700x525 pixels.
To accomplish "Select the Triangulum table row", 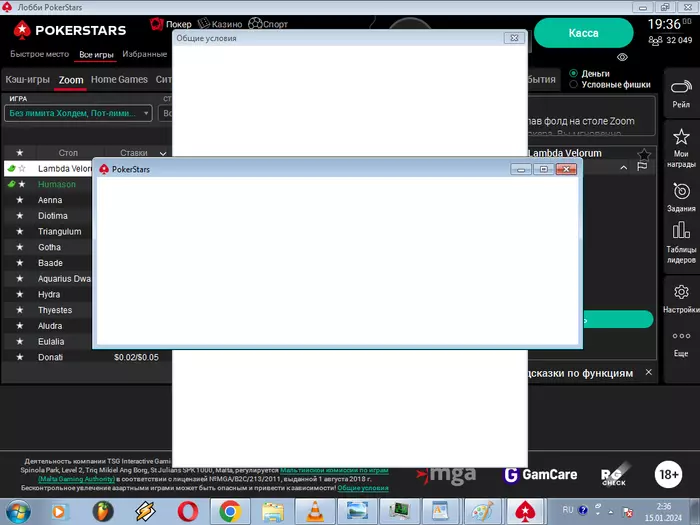I will [x=48, y=232].
